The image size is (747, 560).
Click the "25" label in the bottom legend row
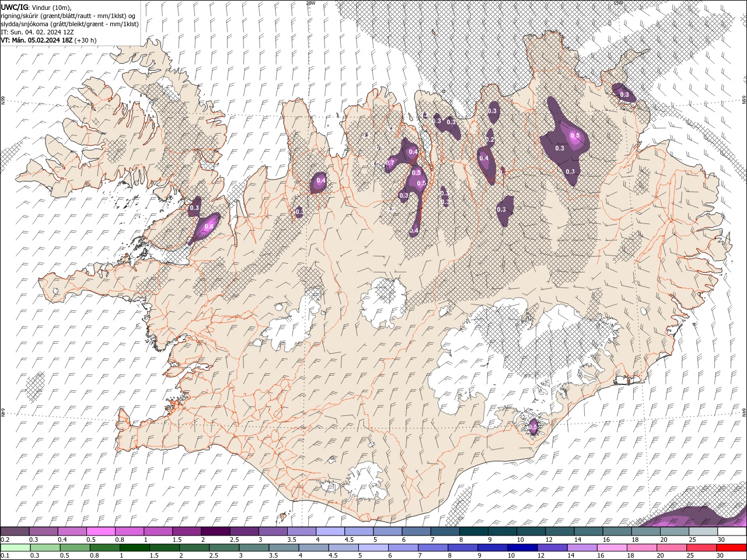tap(689, 556)
